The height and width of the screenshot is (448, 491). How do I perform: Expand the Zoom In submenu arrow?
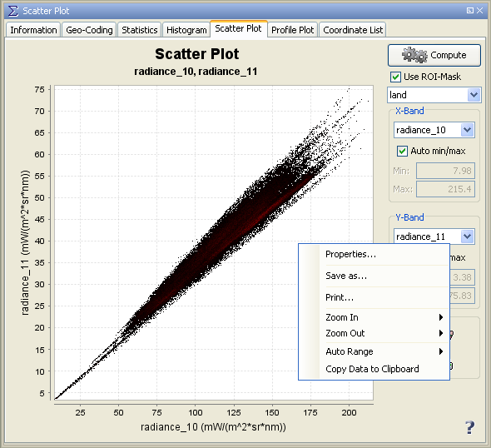tap(441, 317)
